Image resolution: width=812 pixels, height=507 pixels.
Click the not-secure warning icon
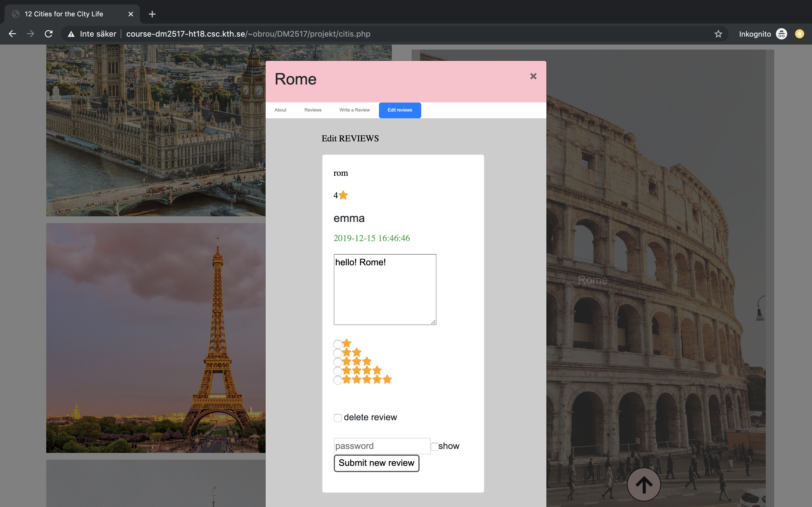(71, 34)
